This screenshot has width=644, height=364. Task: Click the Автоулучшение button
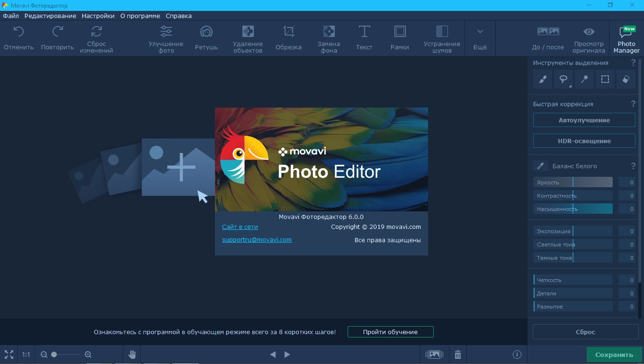pyautogui.click(x=584, y=120)
